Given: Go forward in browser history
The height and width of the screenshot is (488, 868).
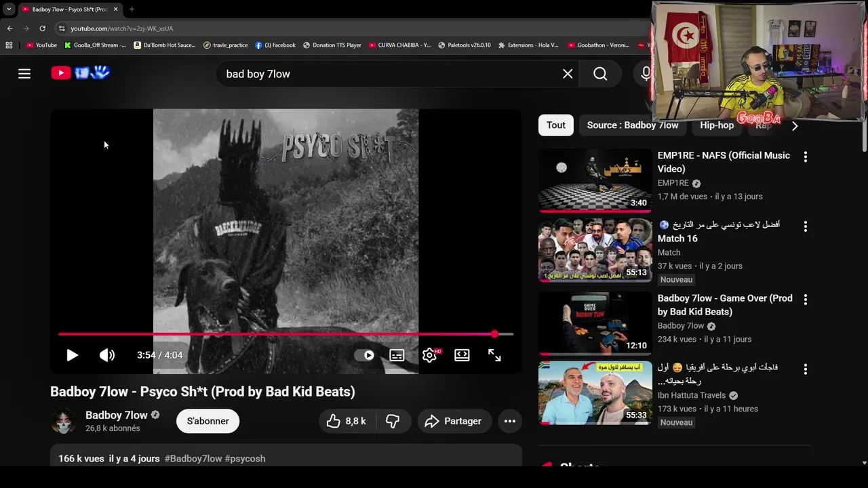Looking at the screenshot, I should 26,28.
